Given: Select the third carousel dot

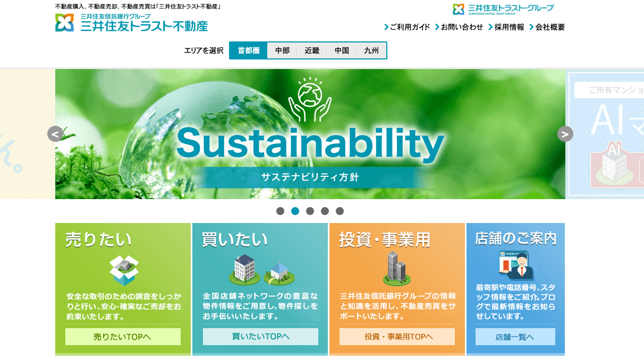Looking at the screenshot, I should 310,211.
